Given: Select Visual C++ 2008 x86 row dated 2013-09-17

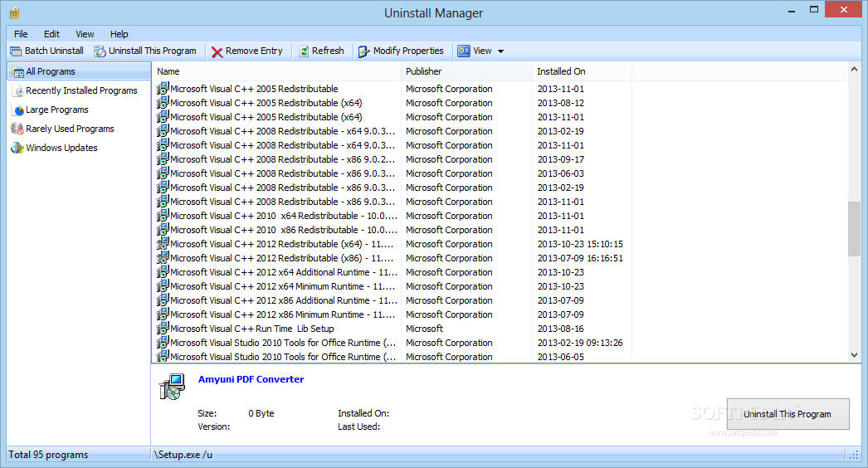Looking at the screenshot, I should click(391, 159).
